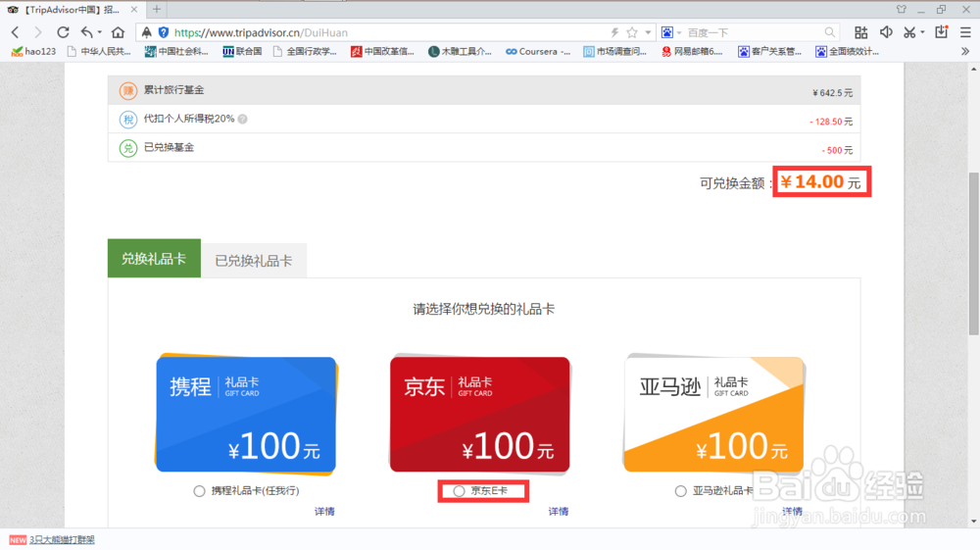Select the TripAdvisor中国 browser tab
The height and width of the screenshot is (550, 980).
[72, 10]
